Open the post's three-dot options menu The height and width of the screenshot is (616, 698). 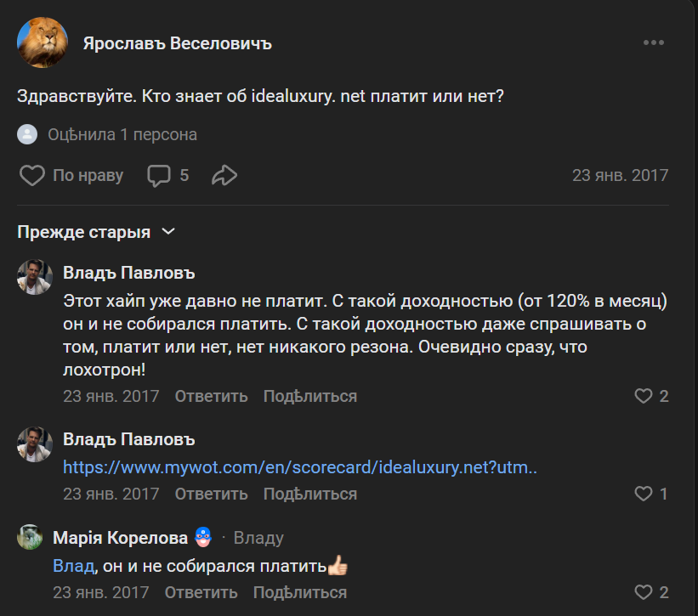click(653, 43)
